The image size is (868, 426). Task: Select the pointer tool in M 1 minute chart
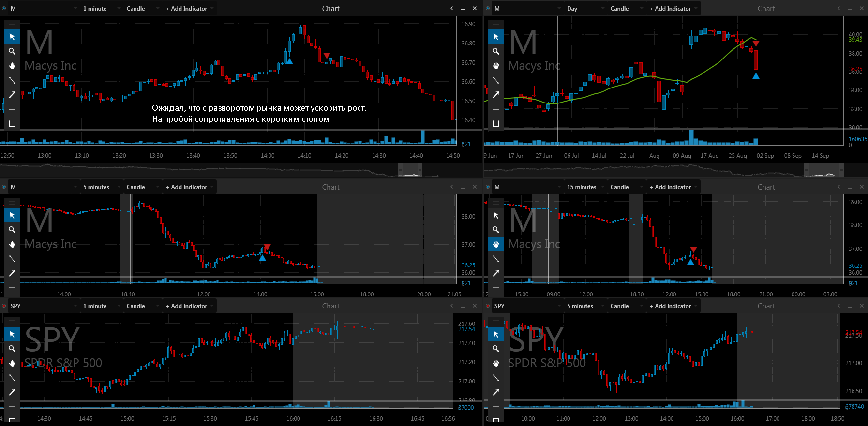[x=12, y=37]
